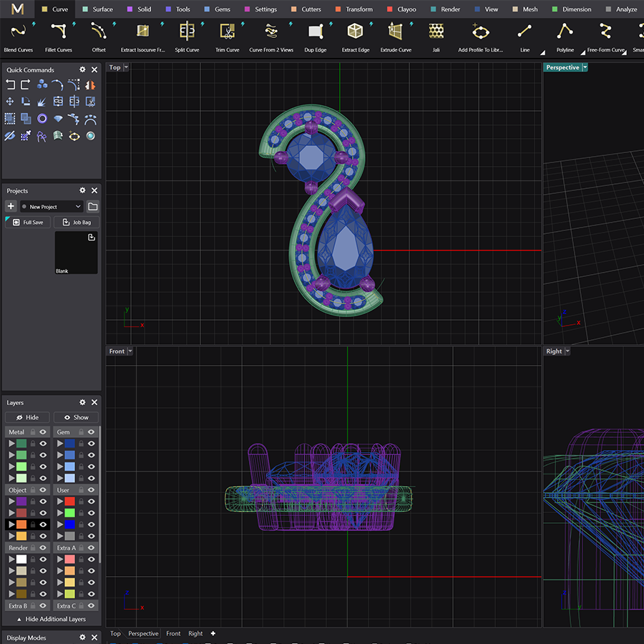
Task: Lock the Gem layer group
Action: 82,432
